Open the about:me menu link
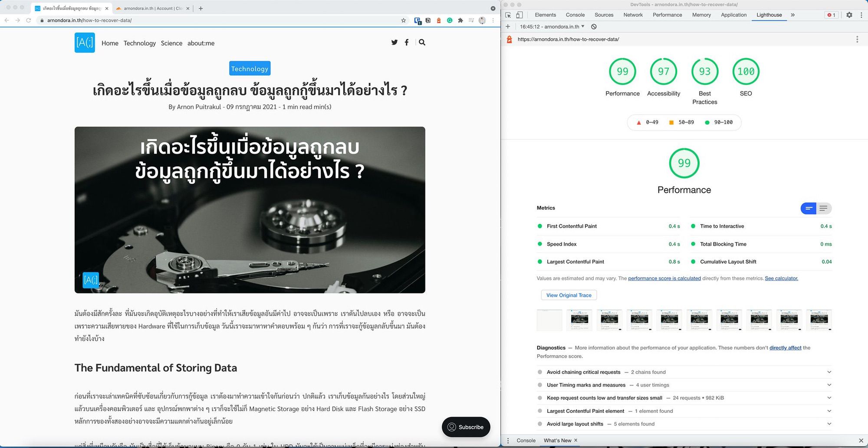 [x=201, y=43]
